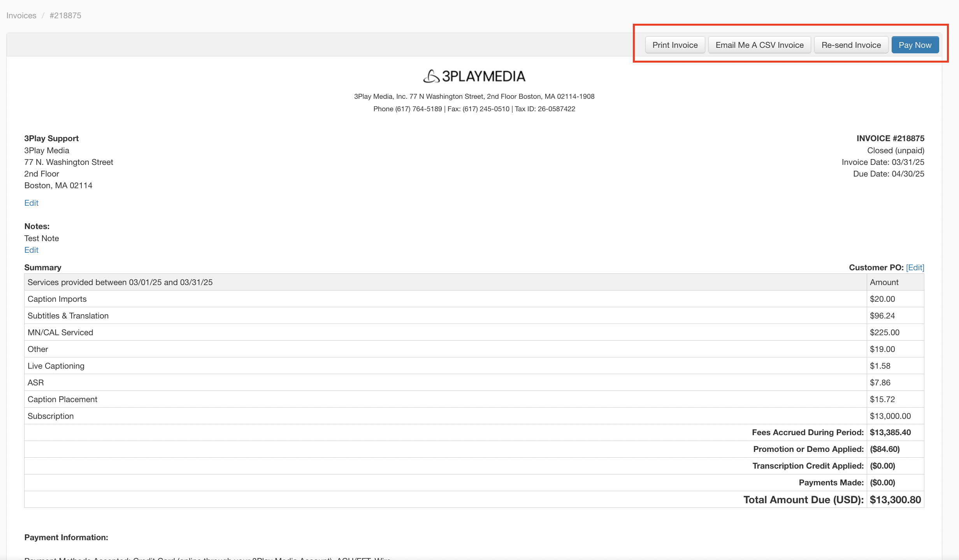Select the company phone and fax line
This screenshot has width=959, height=560.
[474, 109]
